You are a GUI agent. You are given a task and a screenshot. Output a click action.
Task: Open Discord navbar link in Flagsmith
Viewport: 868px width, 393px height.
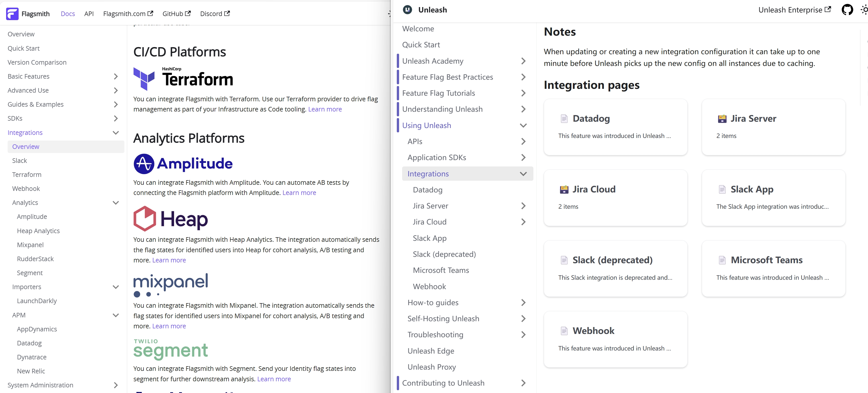point(215,14)
